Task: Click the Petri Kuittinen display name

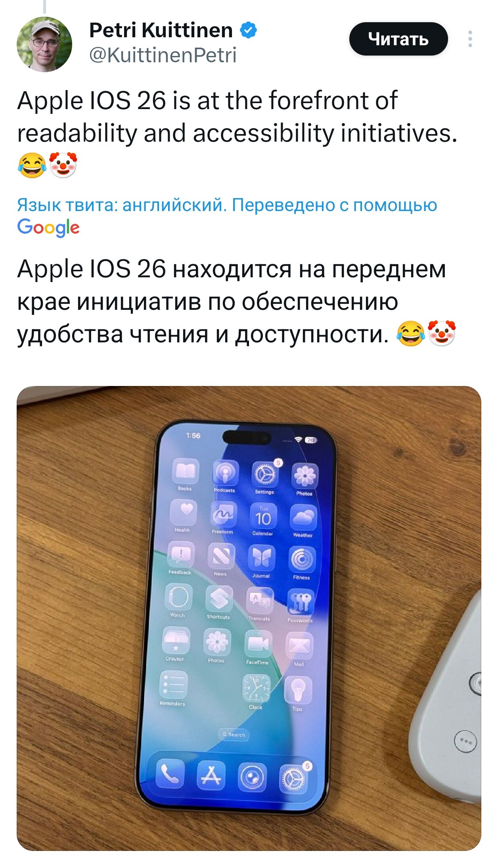Action: pos(161,30)
